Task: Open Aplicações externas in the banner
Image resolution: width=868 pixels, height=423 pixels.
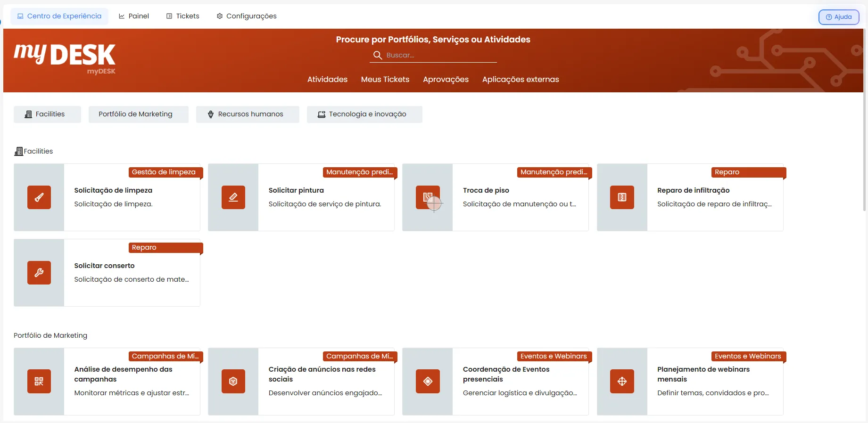Action: point(521,80)
